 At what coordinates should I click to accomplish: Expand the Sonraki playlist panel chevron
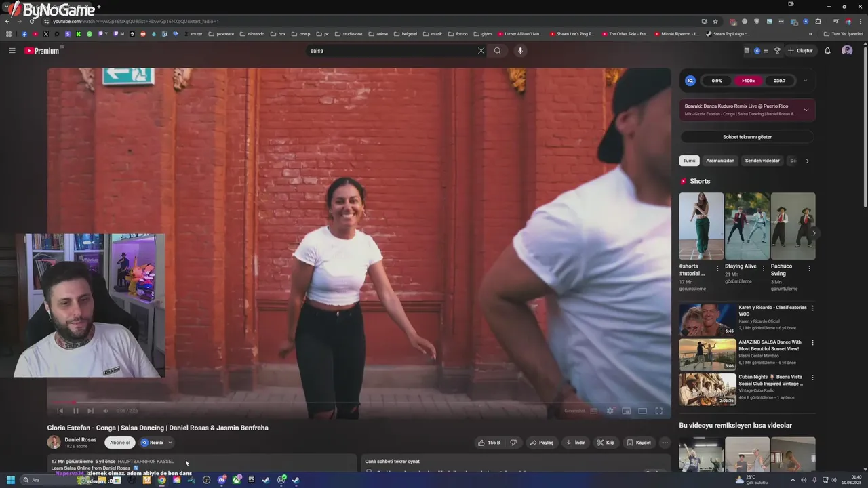pos(806,110)
